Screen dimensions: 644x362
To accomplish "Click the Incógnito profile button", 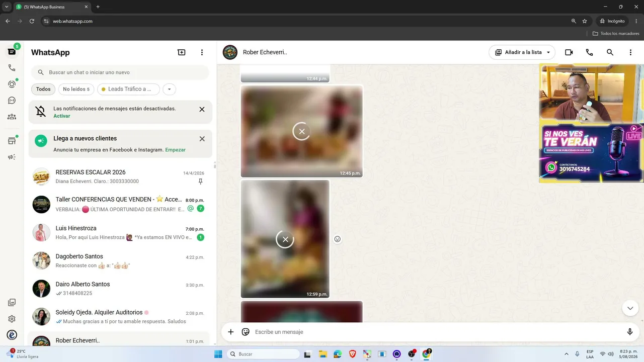I will (x=612, y=21).
